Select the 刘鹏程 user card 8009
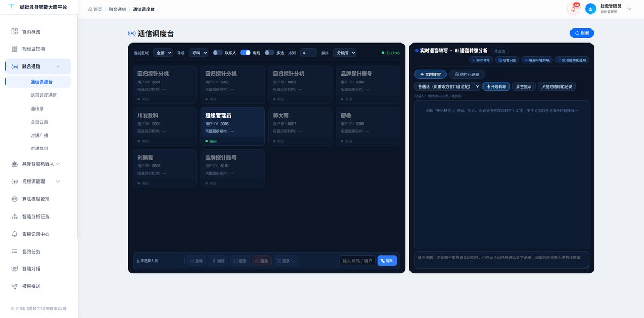The width and height of the screenshot is (644, 318). click(165, 168)
